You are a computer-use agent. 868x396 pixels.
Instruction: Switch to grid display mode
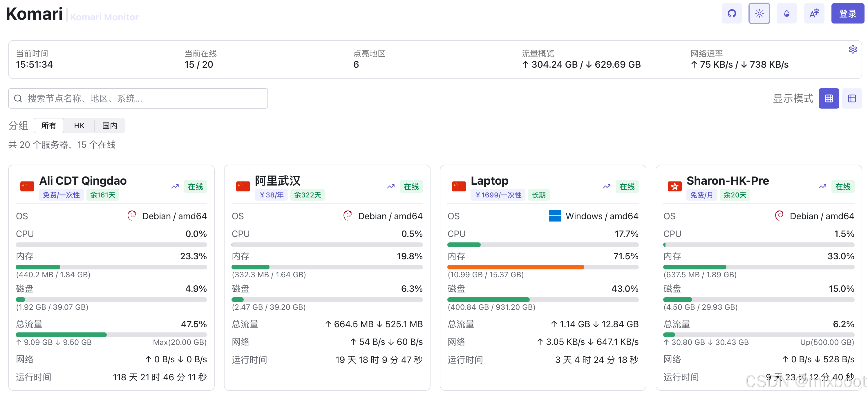click(829, 98)
